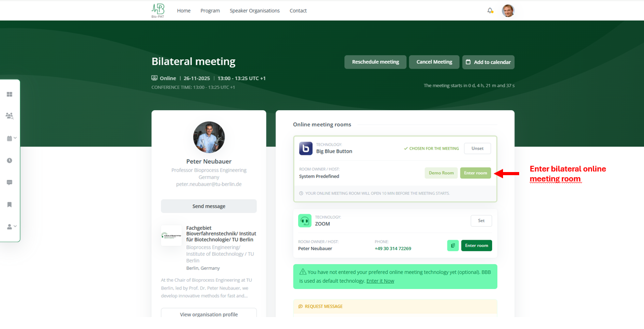Unset Big Blue Button as meeting technology
Viewport: 644px width, 329px height.
tap(477, 149)
